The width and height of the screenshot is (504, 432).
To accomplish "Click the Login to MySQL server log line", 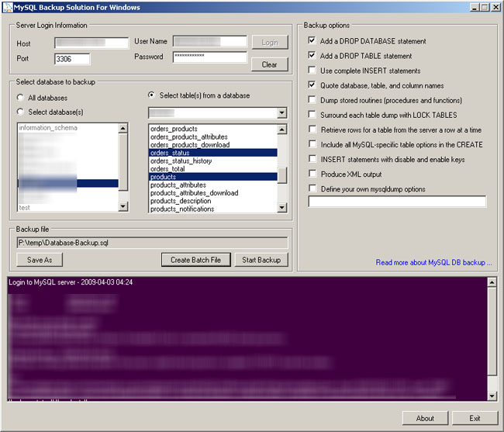I will pos(71,282).
